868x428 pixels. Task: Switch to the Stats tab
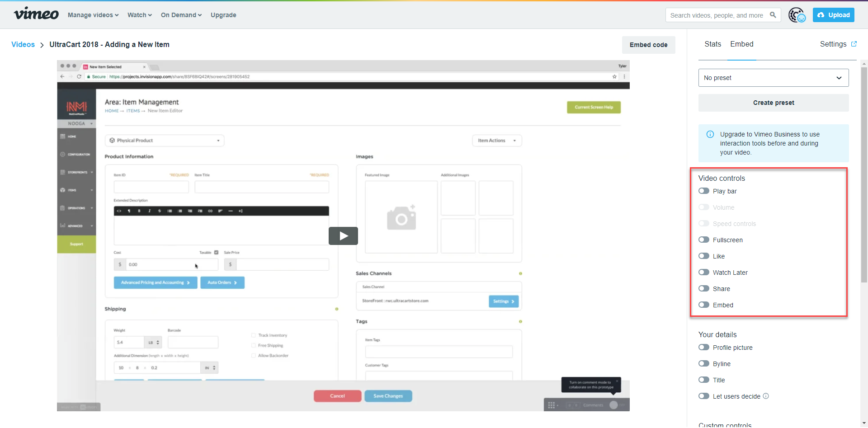(712, 44)
